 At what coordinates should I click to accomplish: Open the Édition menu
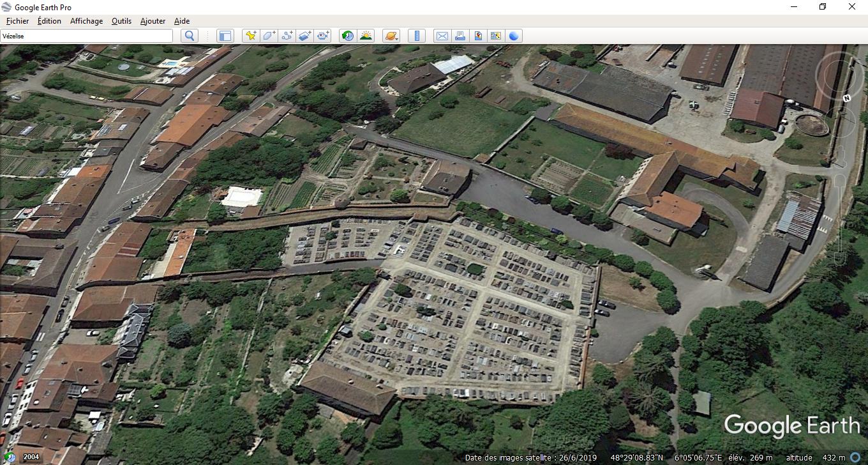(x=50, y=21)
